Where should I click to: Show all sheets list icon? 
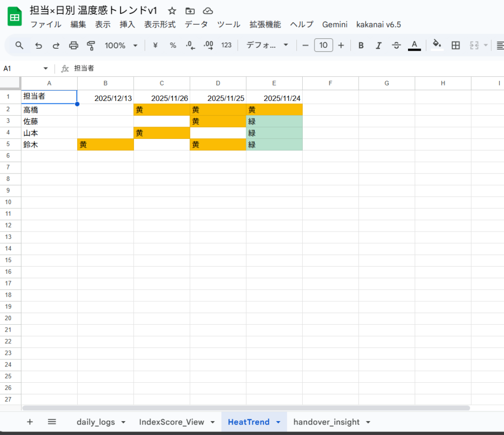pos(52,422)
